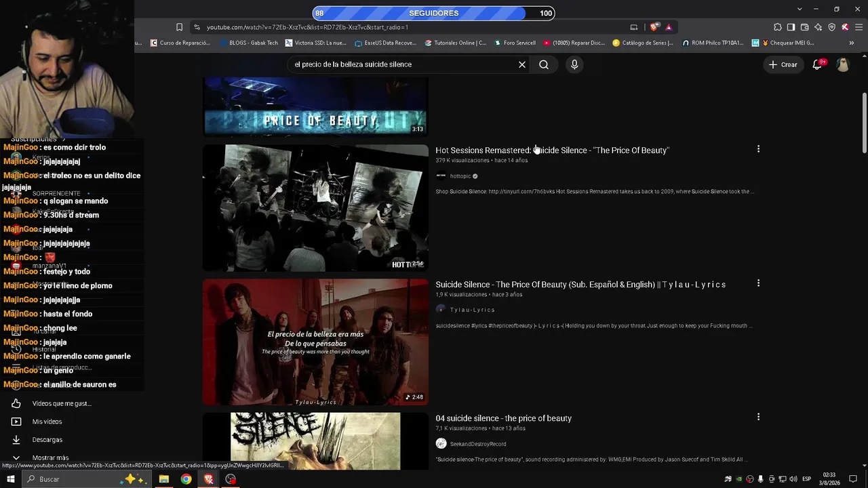Toggle the browser sidebar panel icon

point(791,27)
